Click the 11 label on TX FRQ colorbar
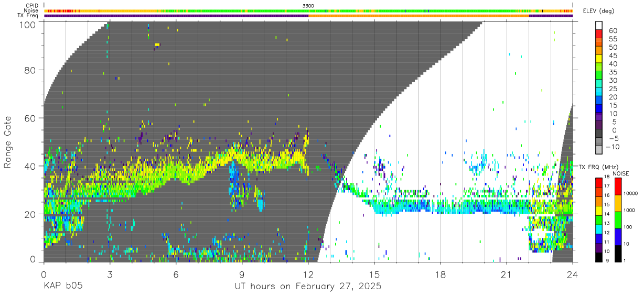 click(x=607, y=242)
